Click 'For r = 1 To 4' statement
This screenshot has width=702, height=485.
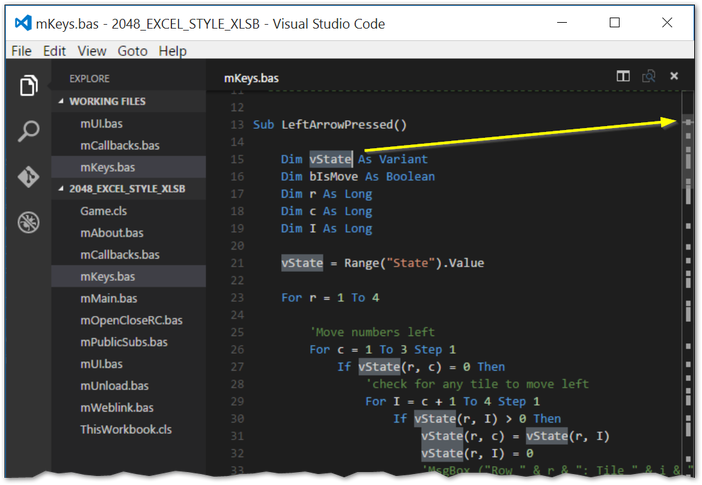(330, 298)
